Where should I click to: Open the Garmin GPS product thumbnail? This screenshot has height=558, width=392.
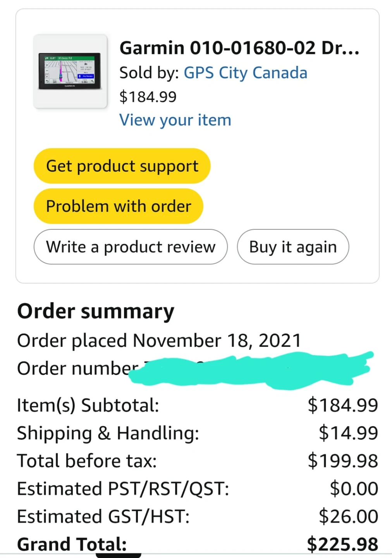point(70,71)
